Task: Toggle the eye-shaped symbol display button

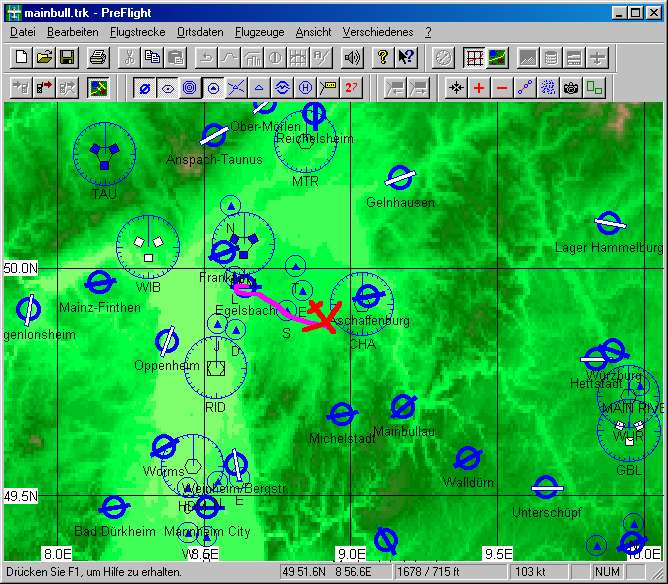Action: [167, 88]
